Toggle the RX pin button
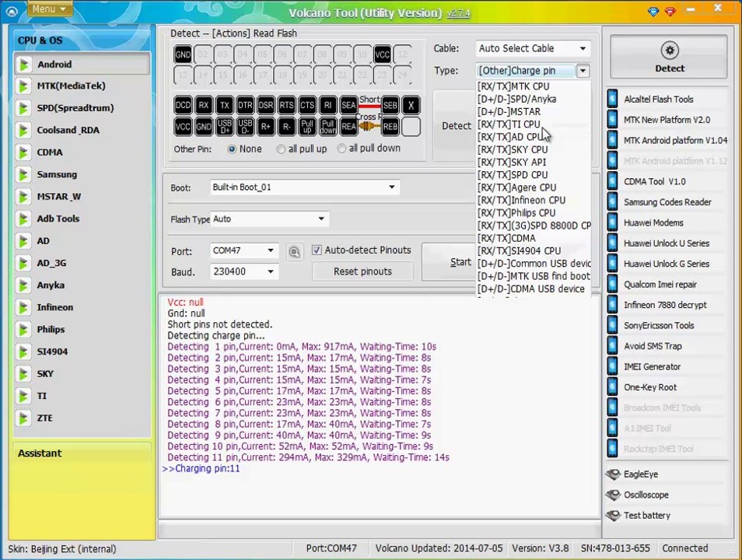The width and height of the screenshot is (742, 560). click(204, 105)
